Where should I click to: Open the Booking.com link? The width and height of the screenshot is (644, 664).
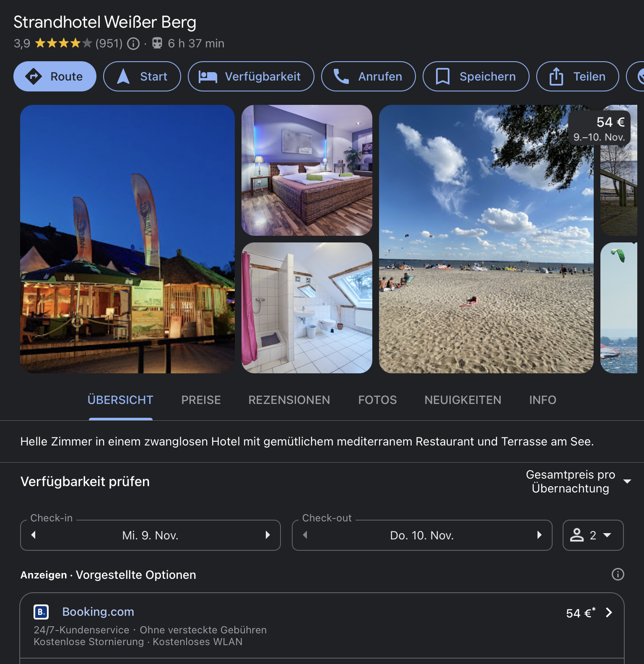pyautogui.click(x=98, y=612)
